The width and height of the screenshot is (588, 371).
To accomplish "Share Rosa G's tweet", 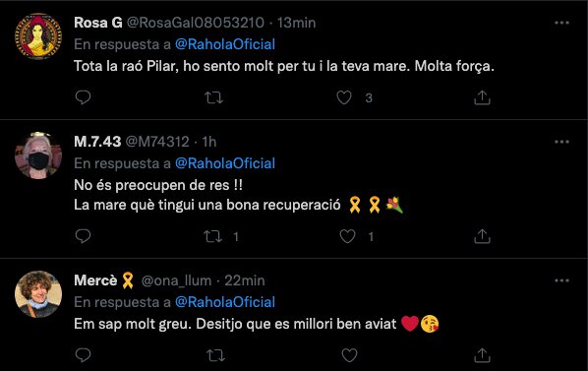I will [x=482, y=97].
